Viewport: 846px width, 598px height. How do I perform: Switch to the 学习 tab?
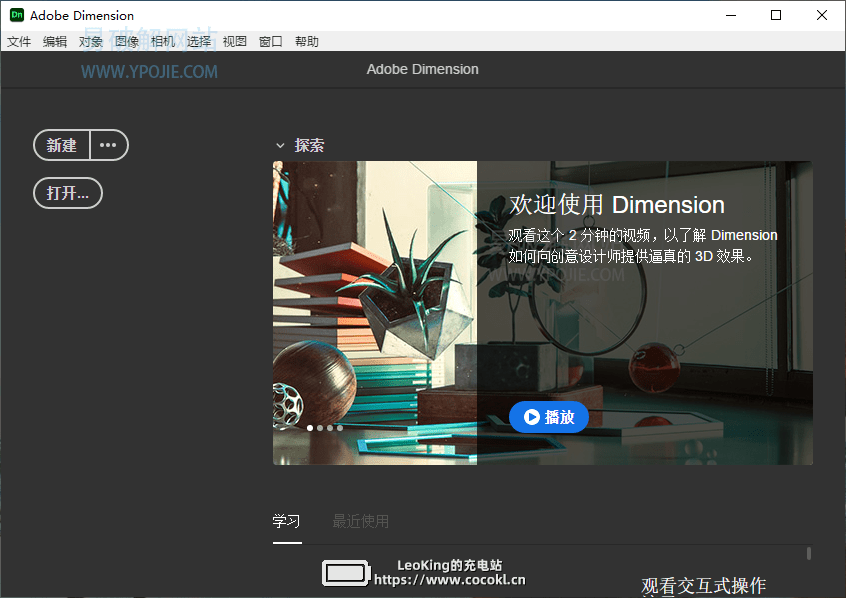[x=286, y=521]
